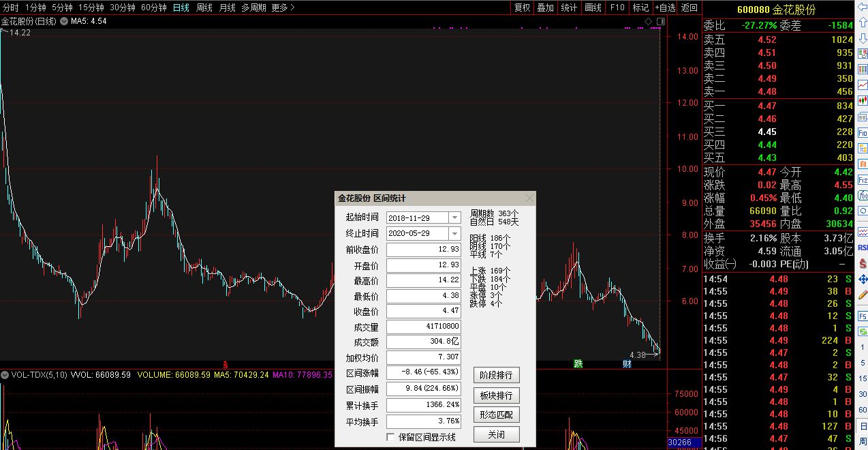This screenshot has height=450, width=868.
Task: Click the green refresh icon in sidebar
Action: tap(863, 331)
